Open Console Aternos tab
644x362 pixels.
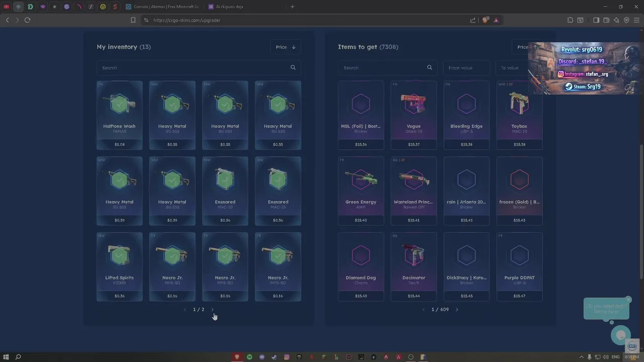point(162,7)
